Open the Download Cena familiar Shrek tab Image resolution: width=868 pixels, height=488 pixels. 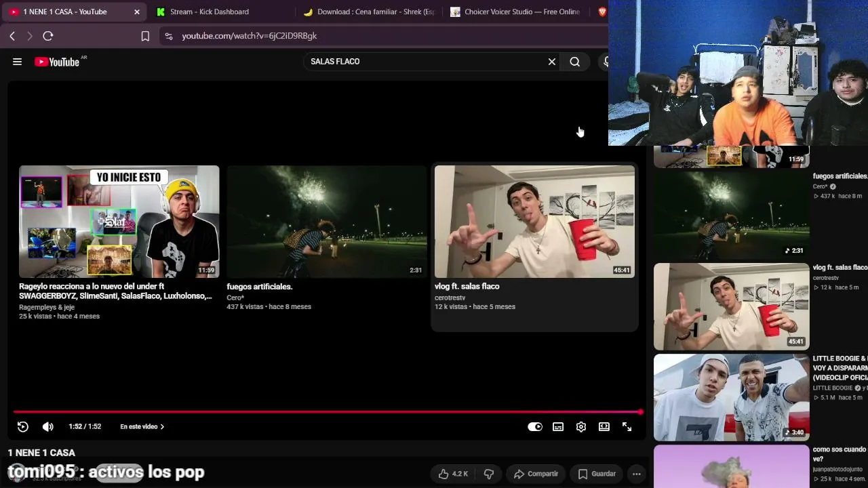click(370, 12)
